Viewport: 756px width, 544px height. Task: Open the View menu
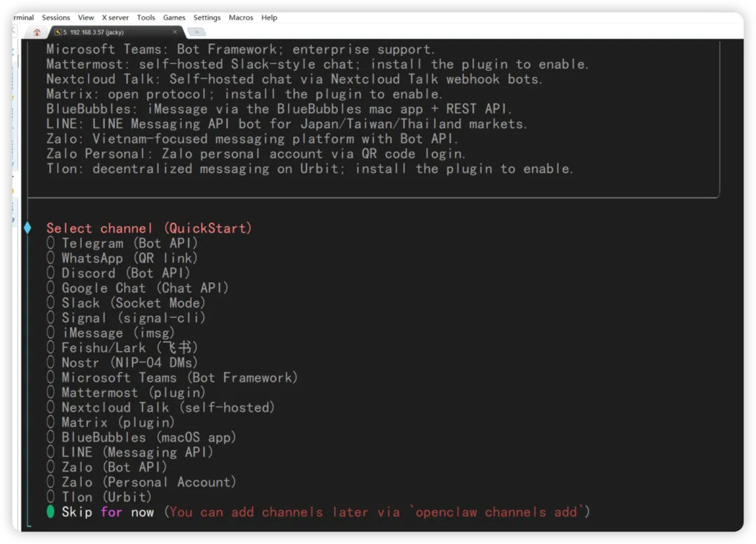[86, 18]
